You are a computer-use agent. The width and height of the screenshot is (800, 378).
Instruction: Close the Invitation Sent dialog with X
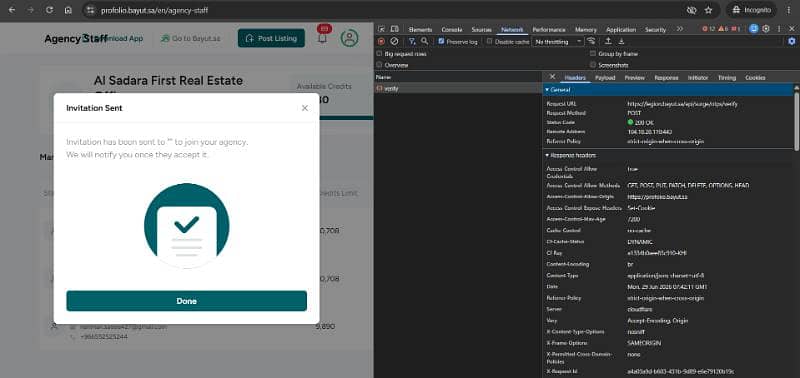pos(305,108)
